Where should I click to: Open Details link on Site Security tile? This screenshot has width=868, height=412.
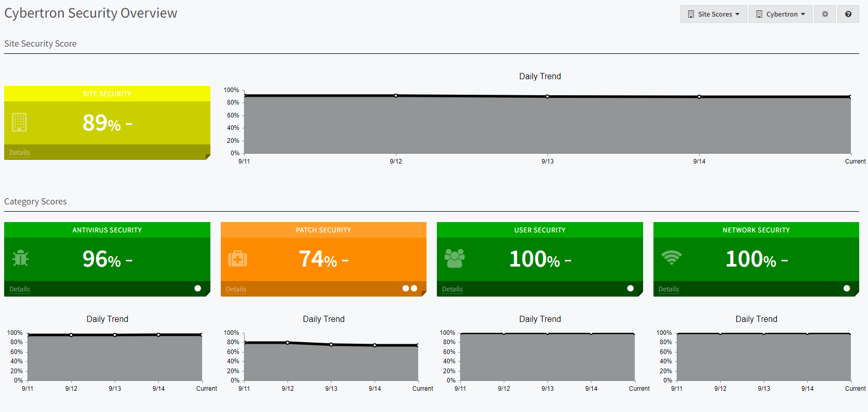(20, 152)
